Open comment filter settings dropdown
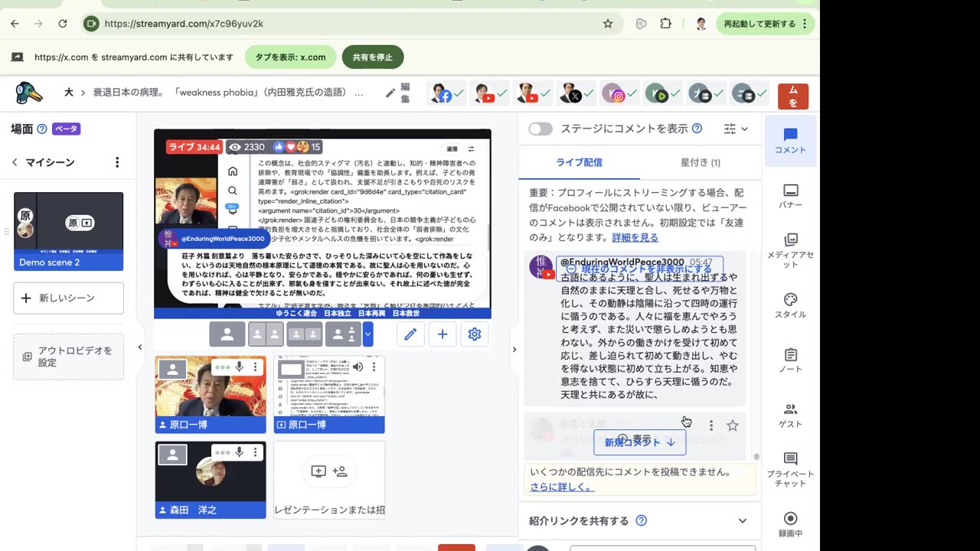980x551 pixels. coord(736,129)
